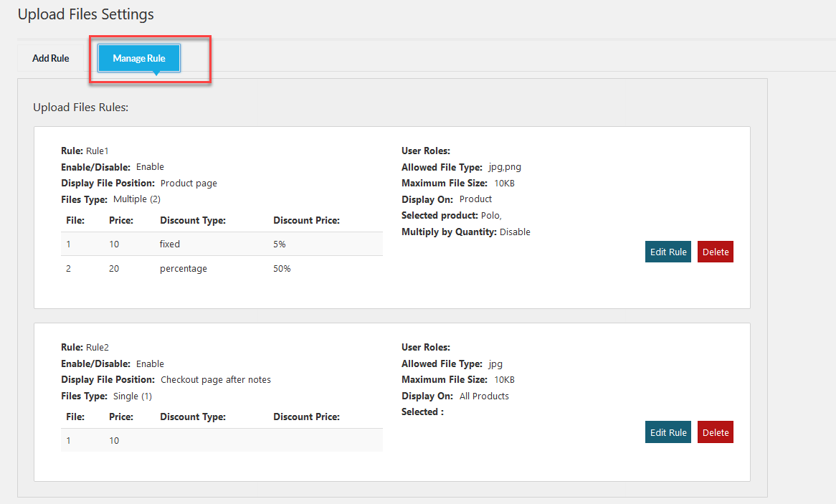Delete Rule2 using its Delete button

[715, 432]
